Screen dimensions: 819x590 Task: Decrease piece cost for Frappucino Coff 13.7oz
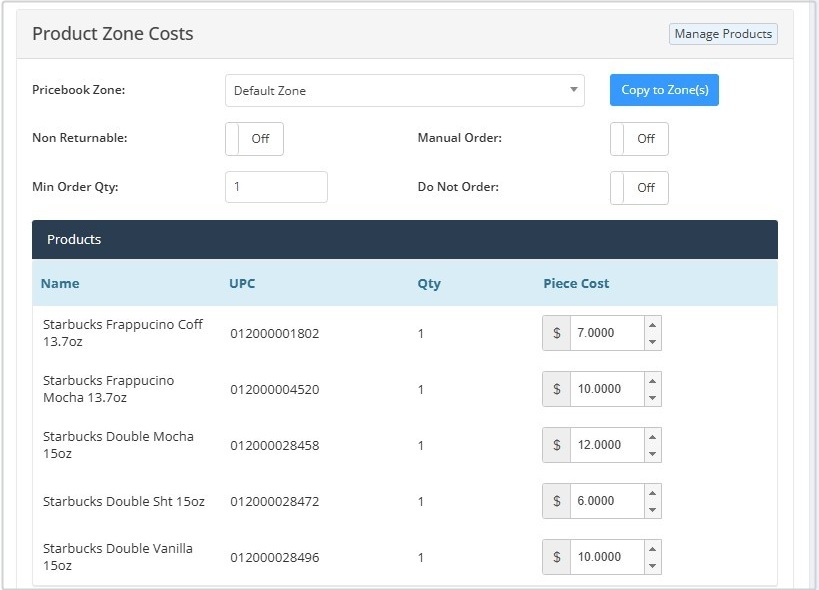coord(652,342)
